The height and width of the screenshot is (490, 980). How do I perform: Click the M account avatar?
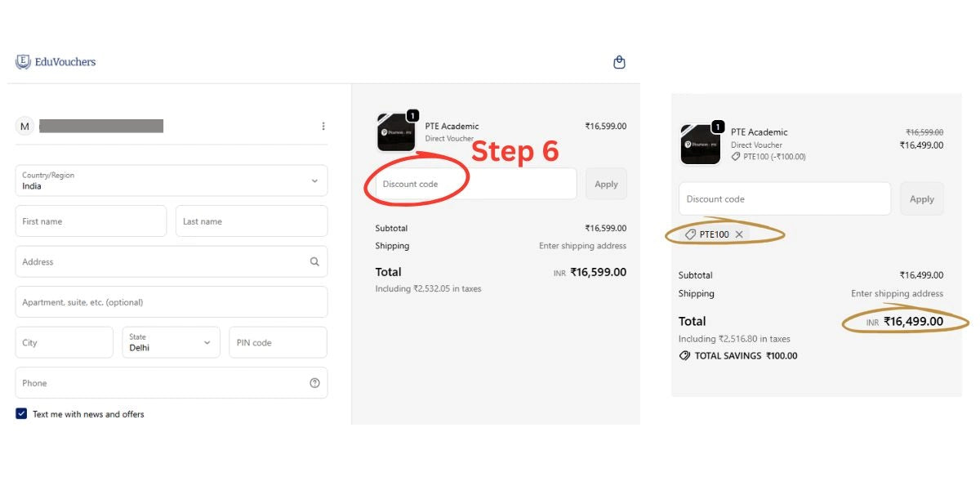tap(24, 126)
